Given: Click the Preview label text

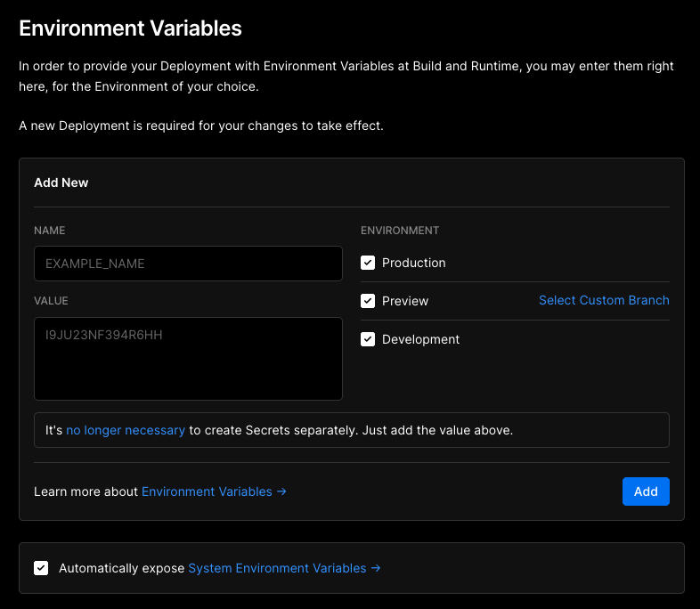Looking at the screenshot, I should coord(405,301).
